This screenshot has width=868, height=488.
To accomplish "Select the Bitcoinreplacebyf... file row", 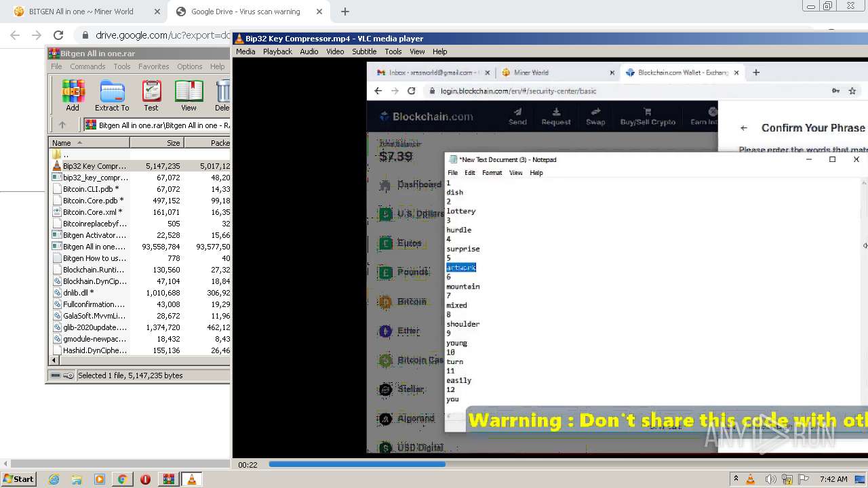I will tap(140, 224).
